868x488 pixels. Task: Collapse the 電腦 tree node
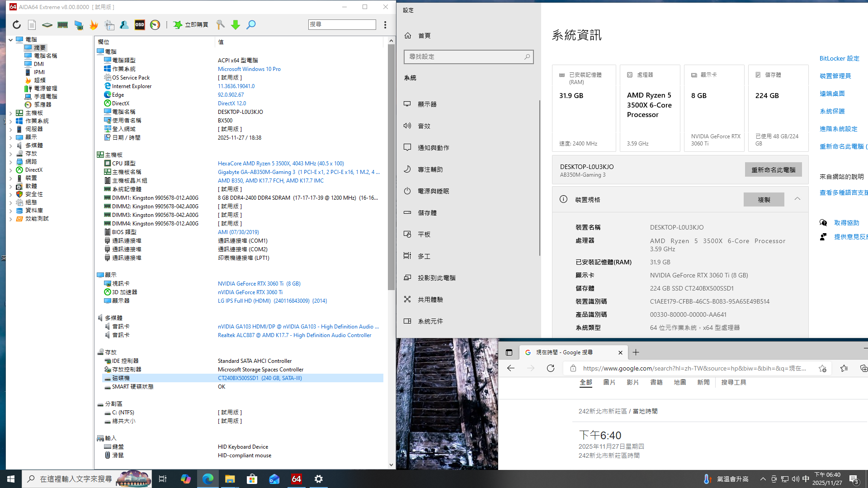11,40
